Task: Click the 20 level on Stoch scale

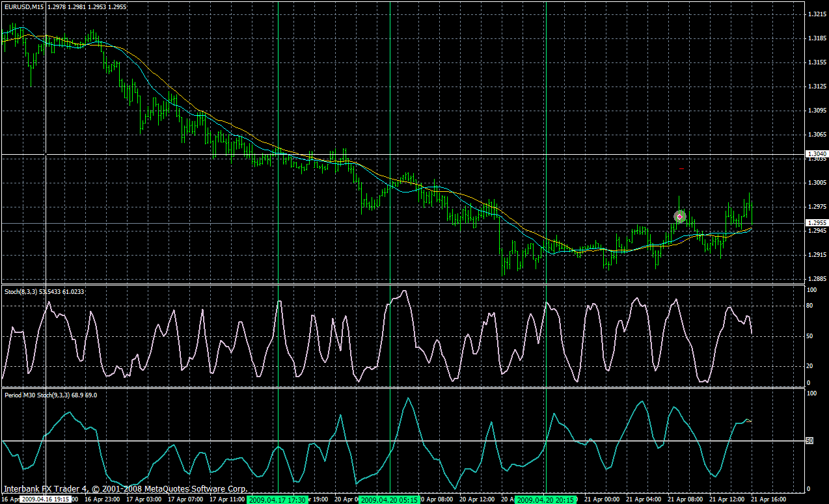Action: tap(810, 365)
